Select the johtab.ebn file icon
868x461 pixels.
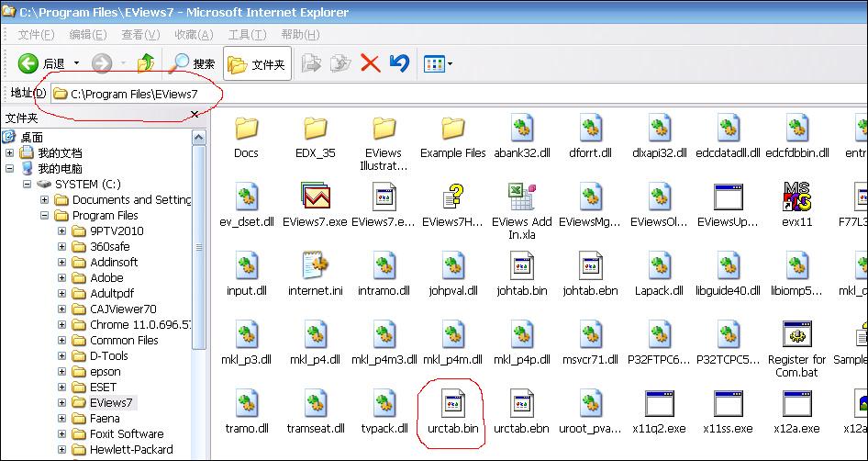click(x=590, y=266)
